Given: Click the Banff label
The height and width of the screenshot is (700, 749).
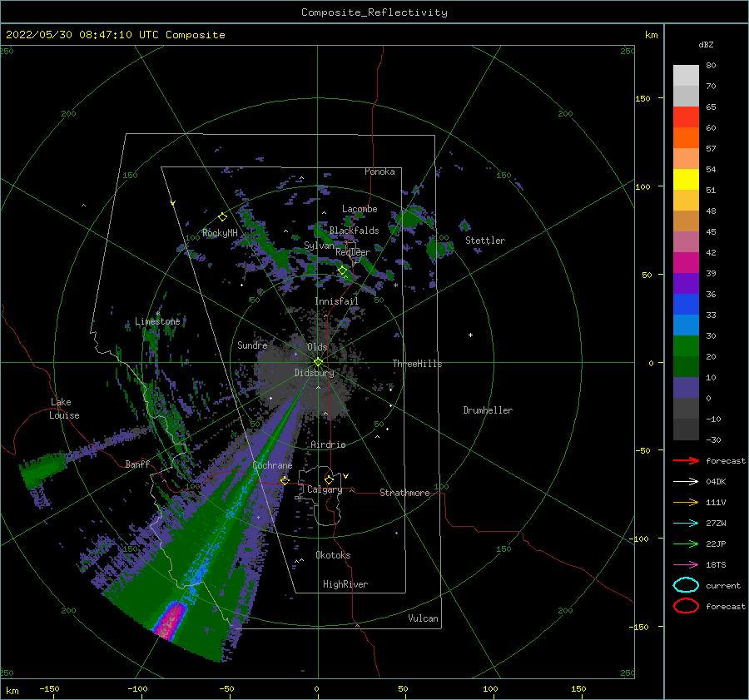Looking at the screenshot, I should [137, 464].
